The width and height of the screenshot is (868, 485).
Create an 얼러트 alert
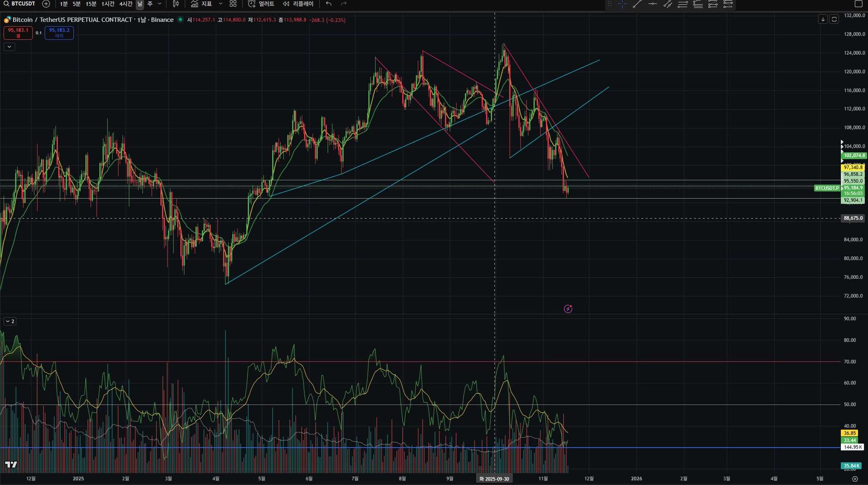click(x=261, y=4)
